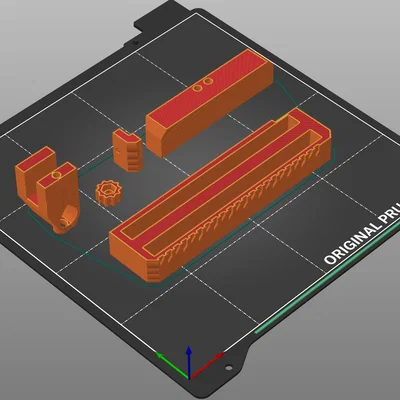The height and width of the screenshot is (400, 400).
Task: Select the U-shaped clamp bracket model
Action: point(47,190)
